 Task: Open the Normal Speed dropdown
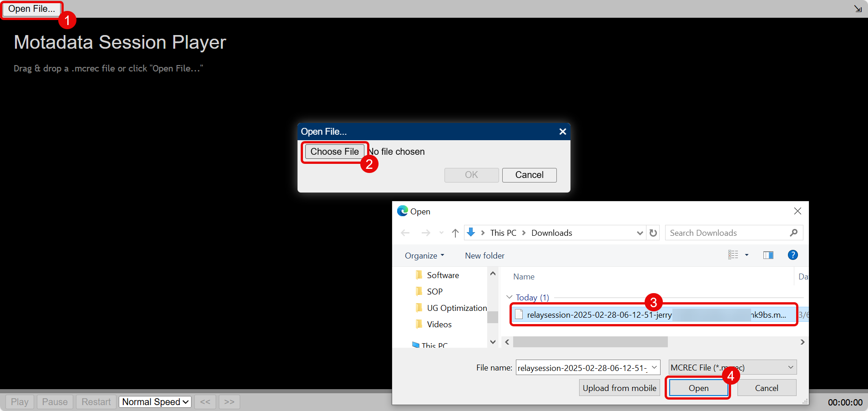[x=155, y=402]
